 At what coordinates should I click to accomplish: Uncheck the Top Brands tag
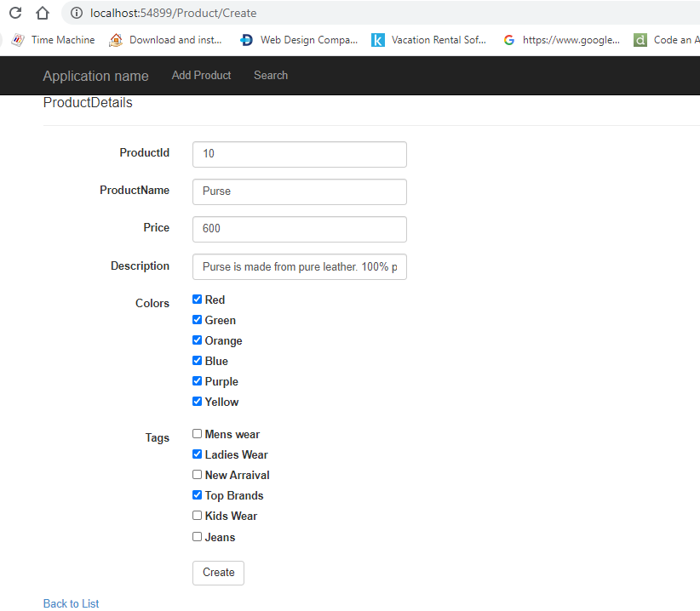197,495
